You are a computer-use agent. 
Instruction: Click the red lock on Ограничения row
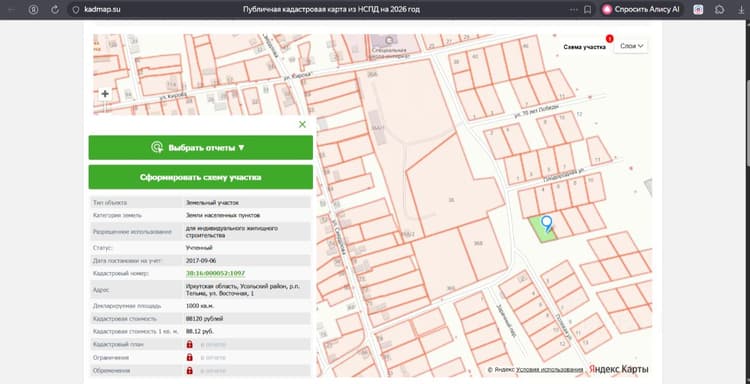pos(189,357)
